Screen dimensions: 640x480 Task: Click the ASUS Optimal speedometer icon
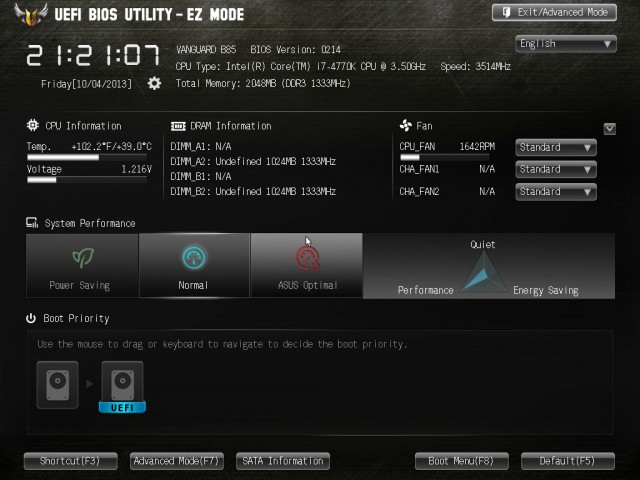pyautogui.click(x=307, y=259)
